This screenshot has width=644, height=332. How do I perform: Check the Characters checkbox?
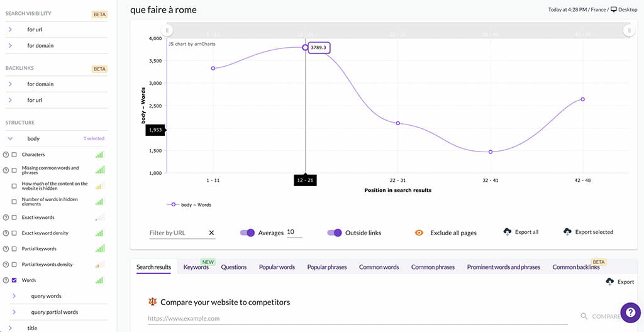coord(14,155)
